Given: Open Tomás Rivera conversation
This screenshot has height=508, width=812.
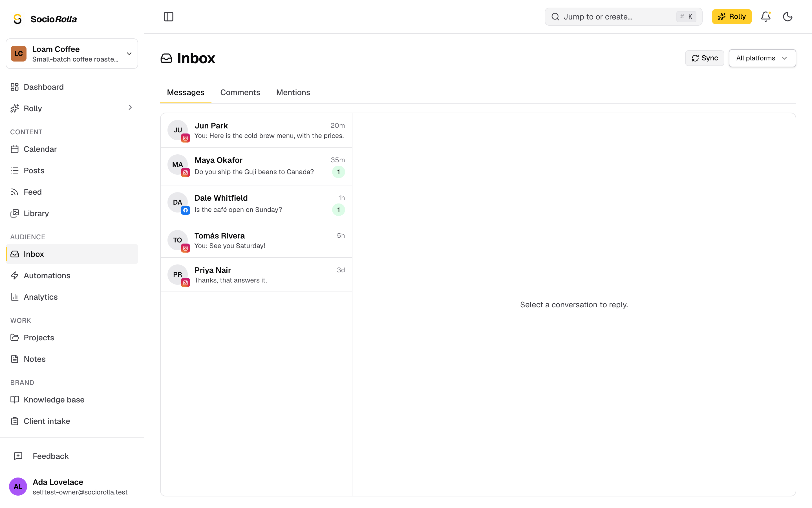Looking at the screenshot, I should click(x=256, y=240).
